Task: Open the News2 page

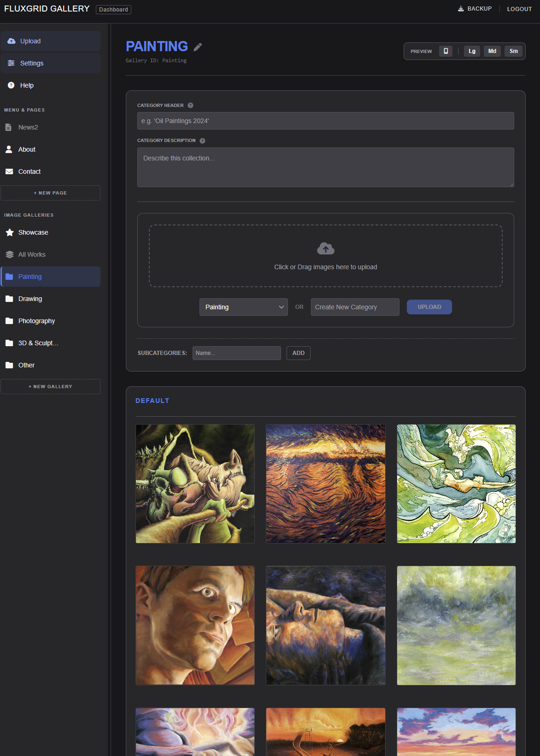Action: pos(50,127)
